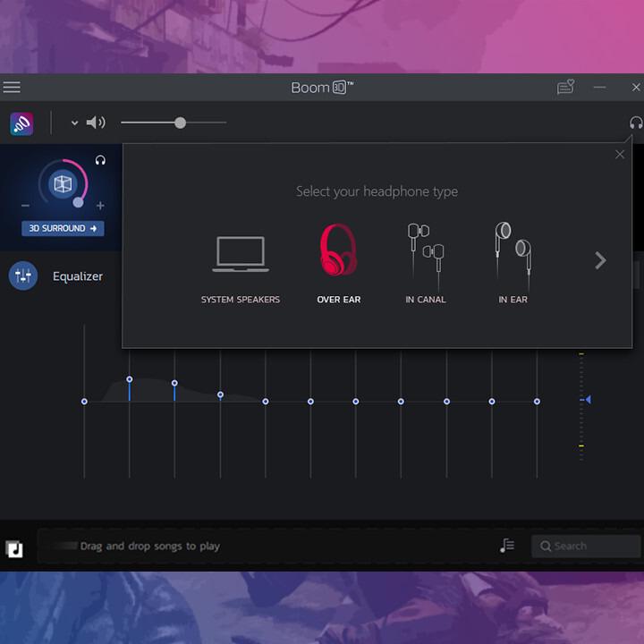Click the album art music icon
644x644 pixels.
pyautogui.click(x=14, y=548)
